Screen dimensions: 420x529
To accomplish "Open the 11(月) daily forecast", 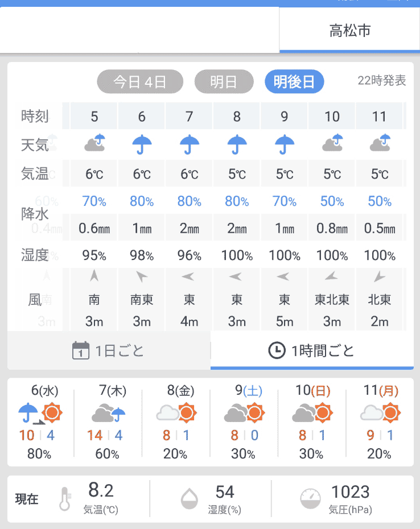I will click(380, 422).
